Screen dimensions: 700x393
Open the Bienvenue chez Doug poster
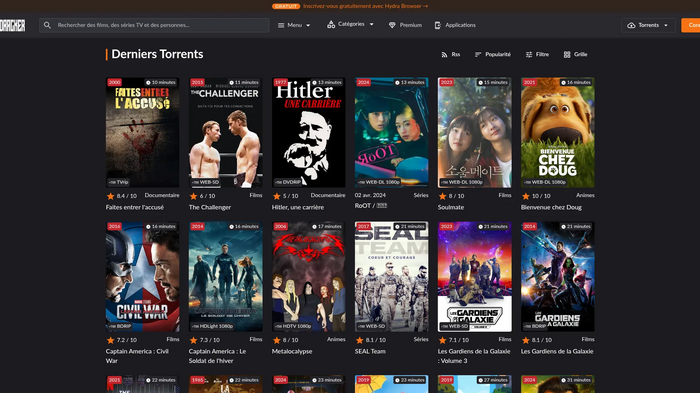pos(558,133)
